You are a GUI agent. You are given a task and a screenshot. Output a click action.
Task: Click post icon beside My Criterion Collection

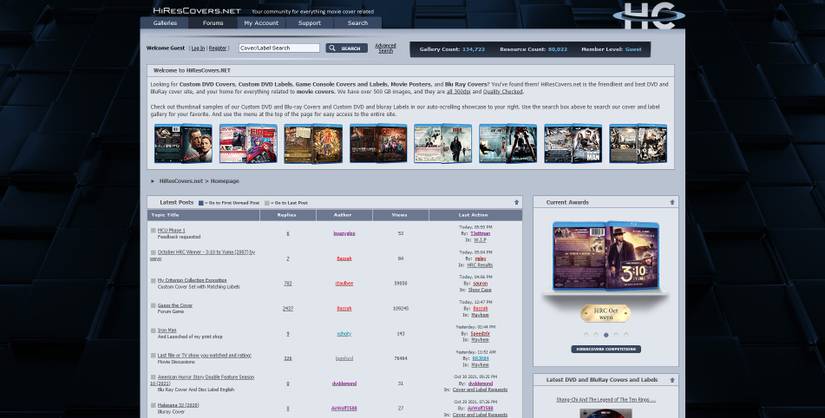pos(153,281)
